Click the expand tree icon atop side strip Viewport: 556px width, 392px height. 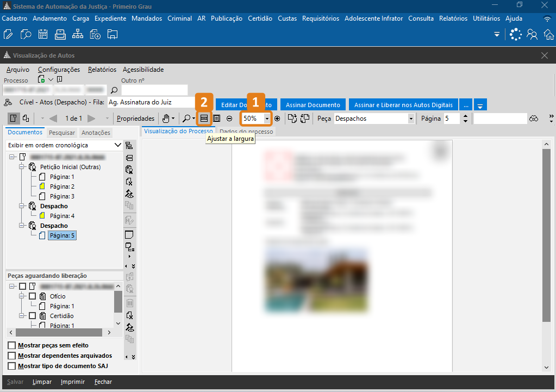pos(129,146)
